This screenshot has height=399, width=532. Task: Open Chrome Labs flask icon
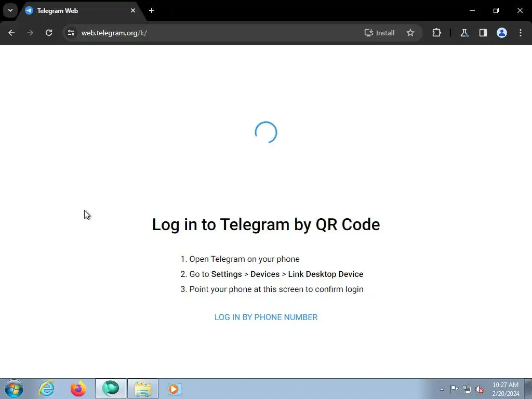click(464, 33)
